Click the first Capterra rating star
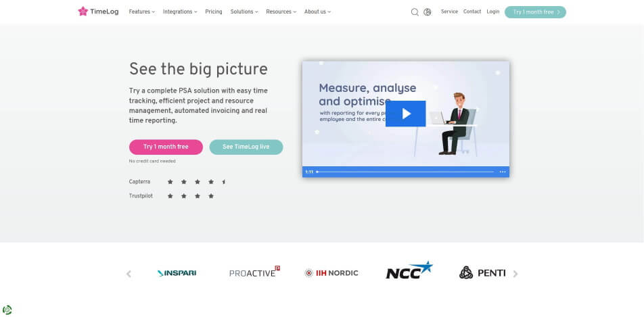The image size is (644, 317). tap(170, 182)
